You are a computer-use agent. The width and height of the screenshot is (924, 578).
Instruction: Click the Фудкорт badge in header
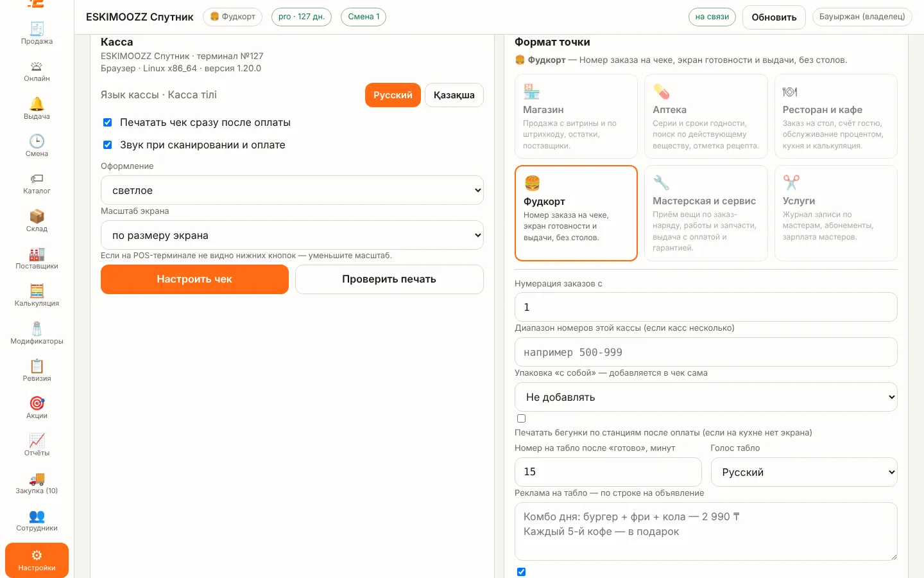[x=232, y=17]
